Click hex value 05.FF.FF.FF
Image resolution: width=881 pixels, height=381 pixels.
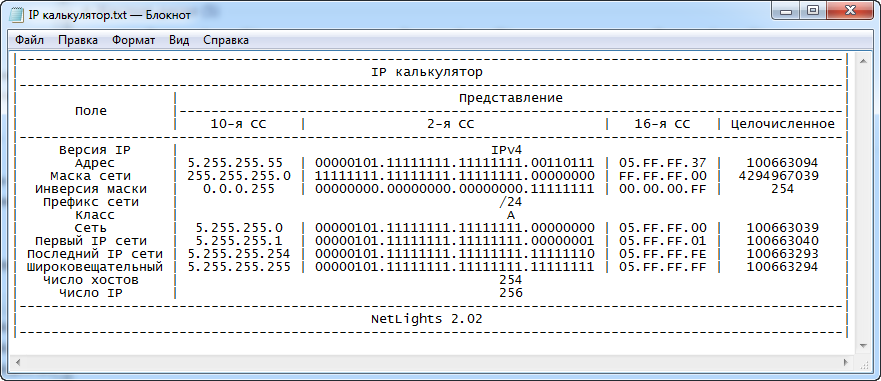click(x=662, y=266)
